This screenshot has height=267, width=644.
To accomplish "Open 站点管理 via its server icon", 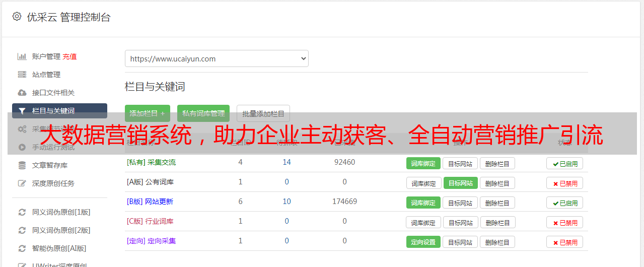I will pyautogui.click(x=22, y=75).
